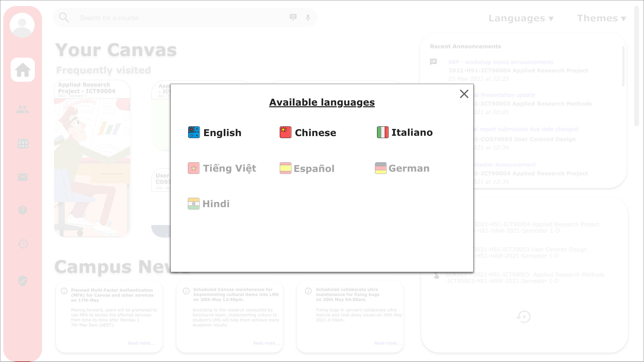This screenshot has height=362, width=644.
Task: Read more on collaborate ultra maintenance news
Action: tap(388, 343)
